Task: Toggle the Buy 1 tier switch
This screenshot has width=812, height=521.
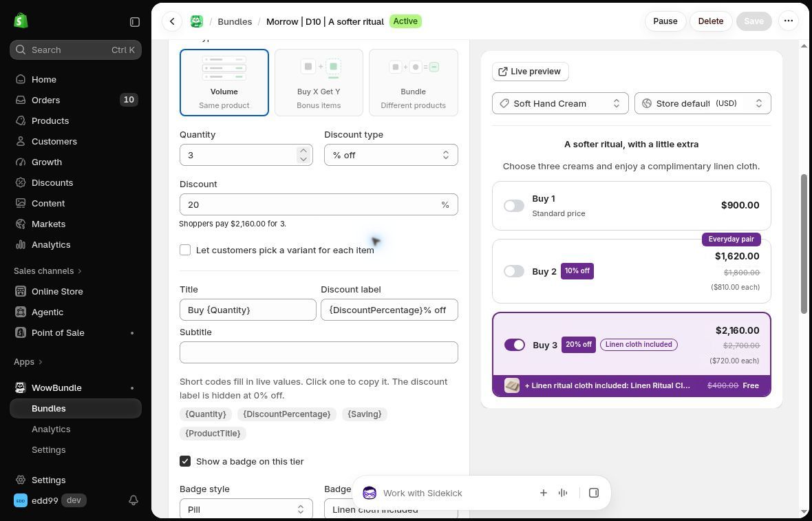Action: tap(514, 206)
